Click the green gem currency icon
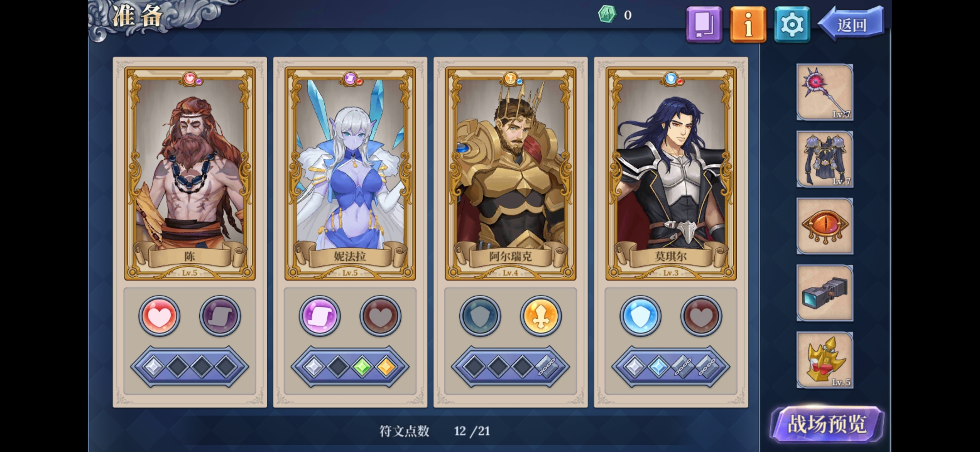 pyautogui.click(x=607, y=15)
